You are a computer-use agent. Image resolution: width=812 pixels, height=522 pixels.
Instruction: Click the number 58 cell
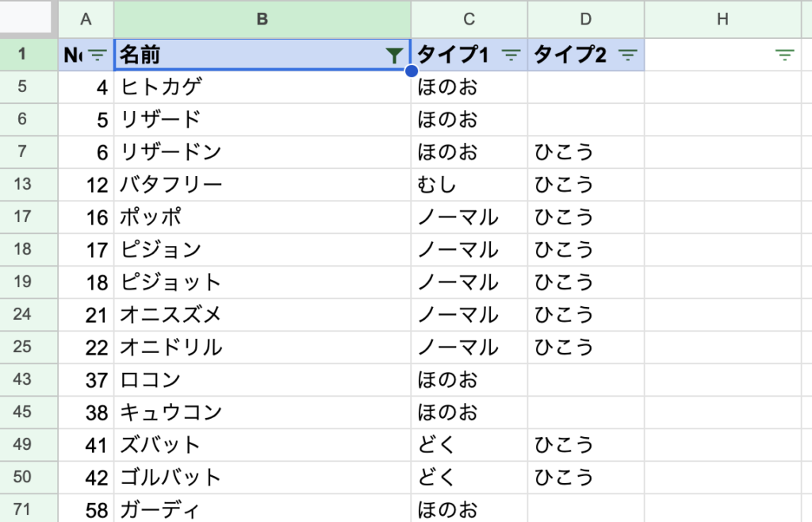(86, 509)
